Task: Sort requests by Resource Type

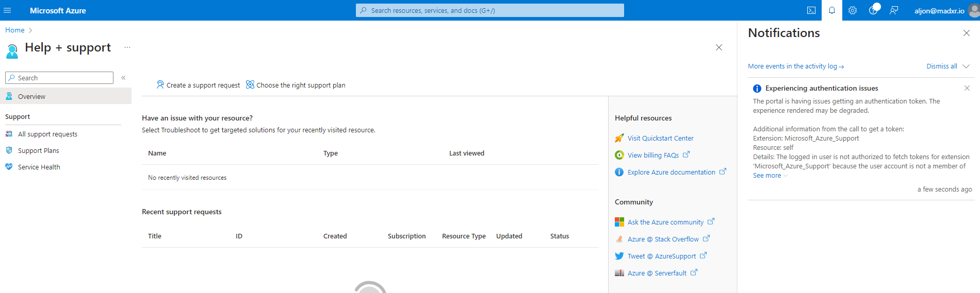Action: (x=464, y=236)
